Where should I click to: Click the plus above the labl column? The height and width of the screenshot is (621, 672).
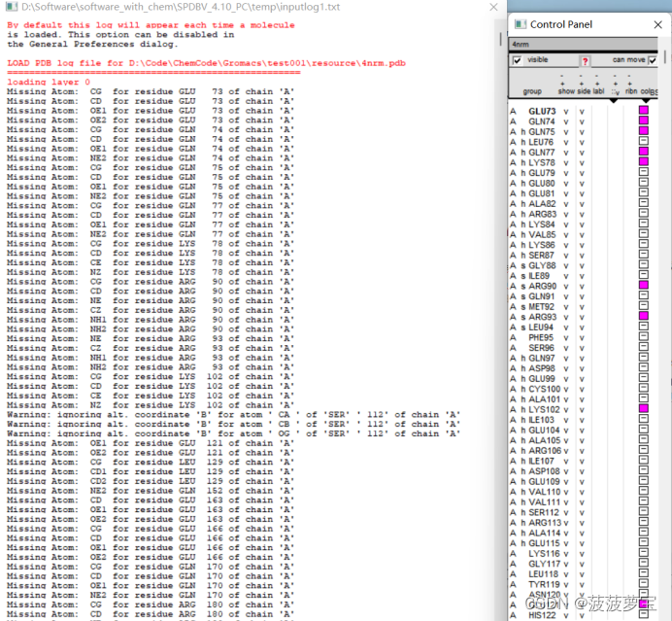(597, 84)
